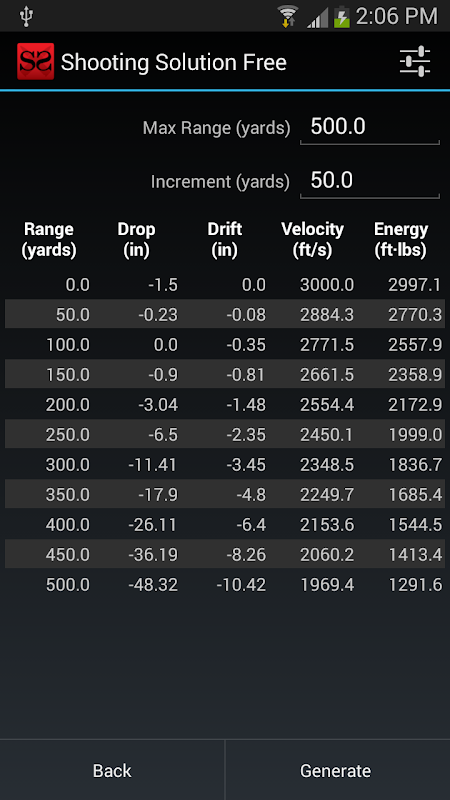Tap the Generate button
Screen dimensions: 450x800
click(x=337, y=770)
